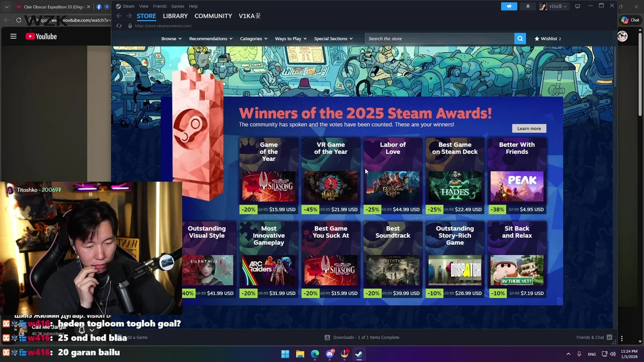
Task: Click the Steam back navigation arrow
Action: (x=119, y=16)
